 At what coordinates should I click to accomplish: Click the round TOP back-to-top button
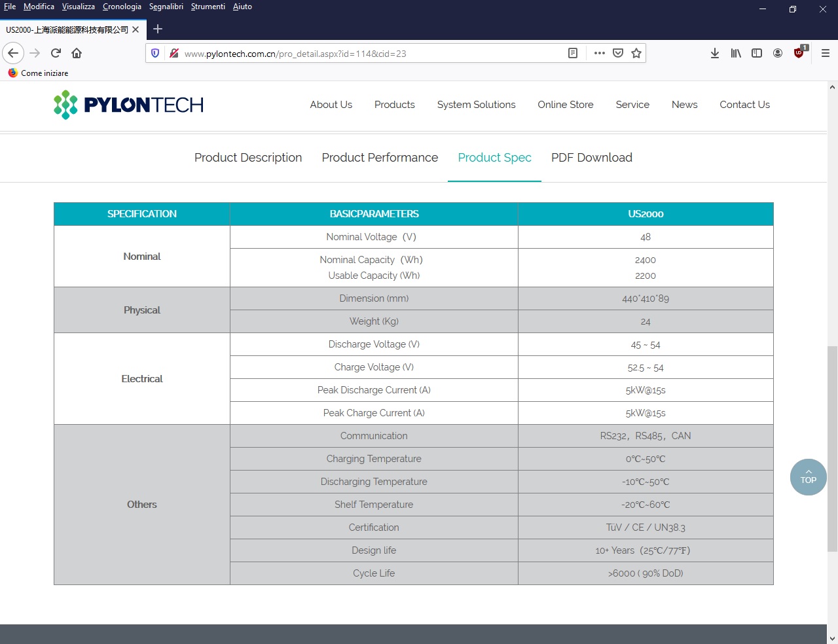tap(808, 477)
